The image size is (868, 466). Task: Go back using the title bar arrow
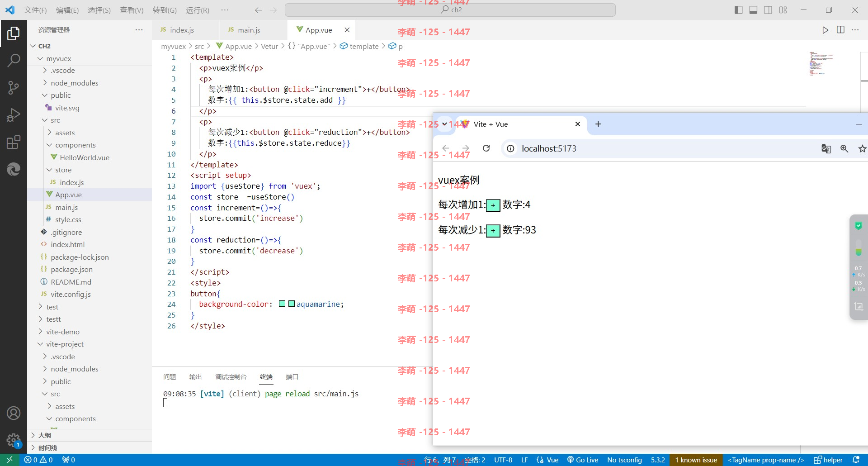coord(258,10)
